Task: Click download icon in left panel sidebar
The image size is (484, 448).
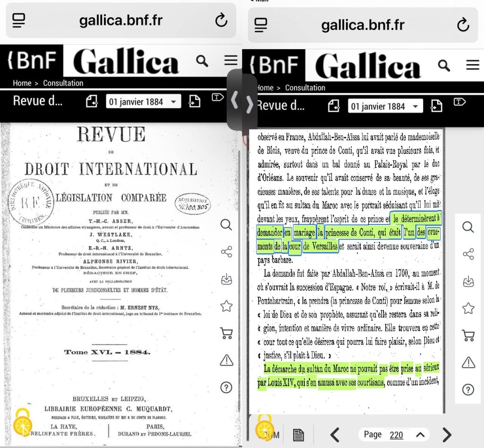Action: point(226,279)
